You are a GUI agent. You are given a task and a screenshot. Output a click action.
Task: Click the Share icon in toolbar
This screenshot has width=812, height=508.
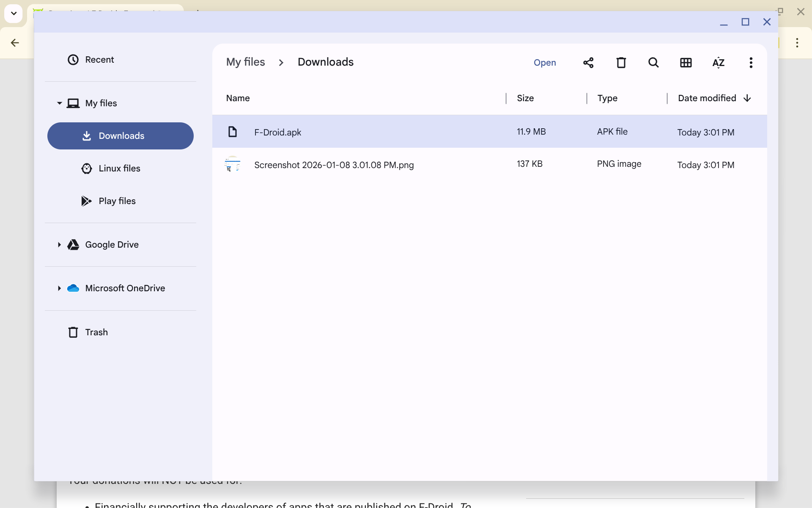click(588, 63)
